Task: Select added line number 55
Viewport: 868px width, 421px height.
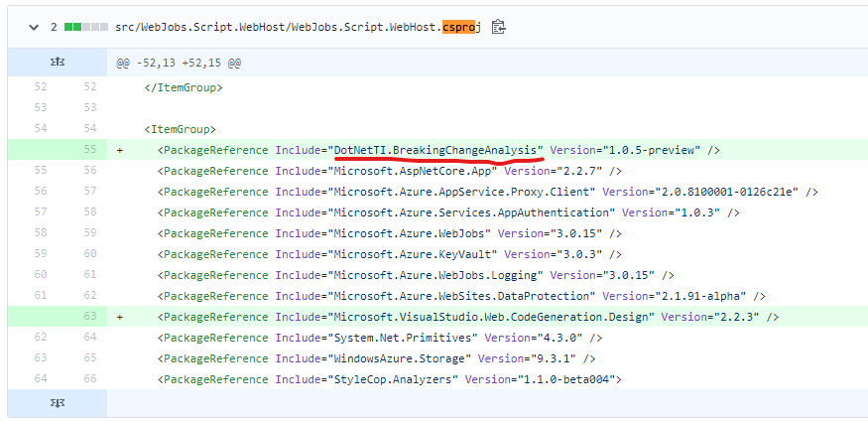Action: (89, 150)
